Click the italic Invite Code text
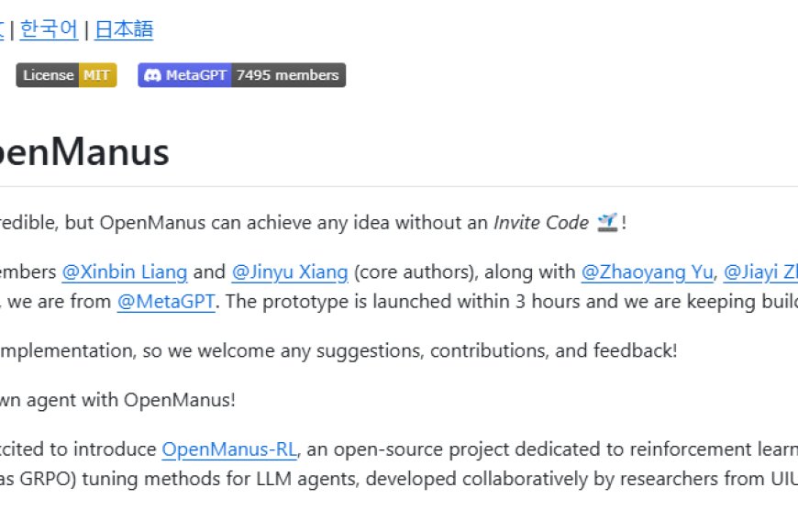 [x=541, y=222]
